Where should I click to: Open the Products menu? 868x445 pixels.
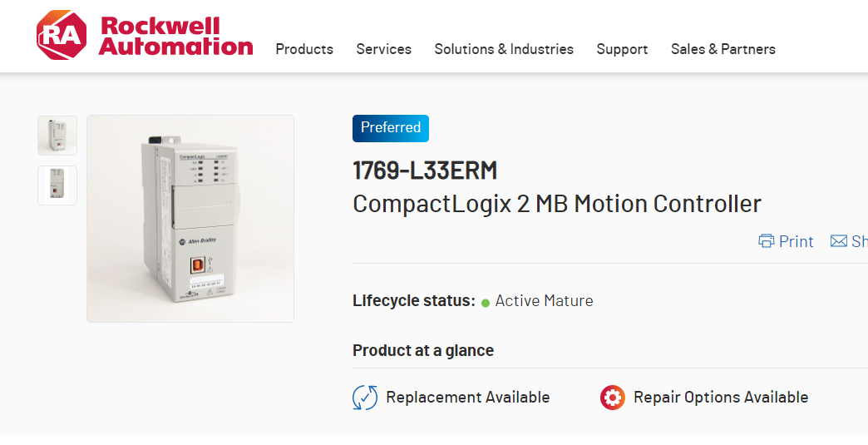(304, 49)
